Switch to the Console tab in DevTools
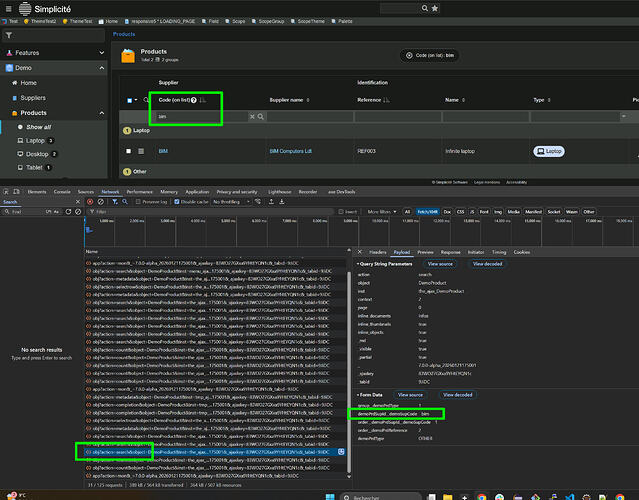 [62, 190]
